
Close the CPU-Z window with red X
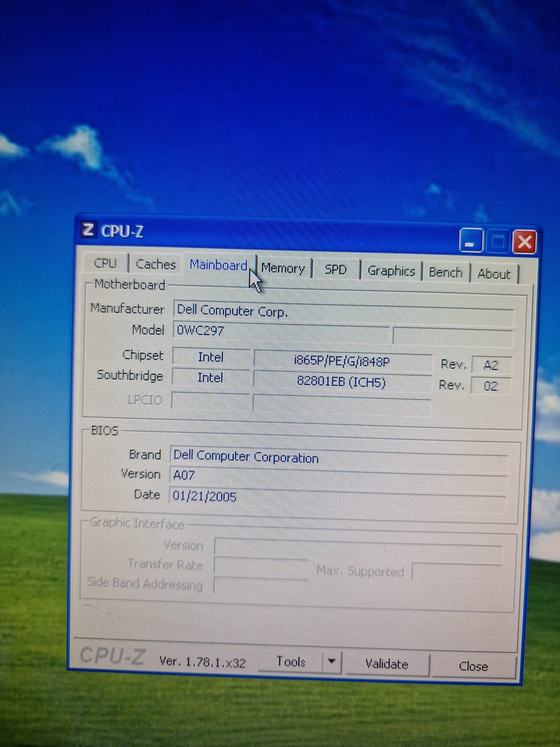(524, 242)
